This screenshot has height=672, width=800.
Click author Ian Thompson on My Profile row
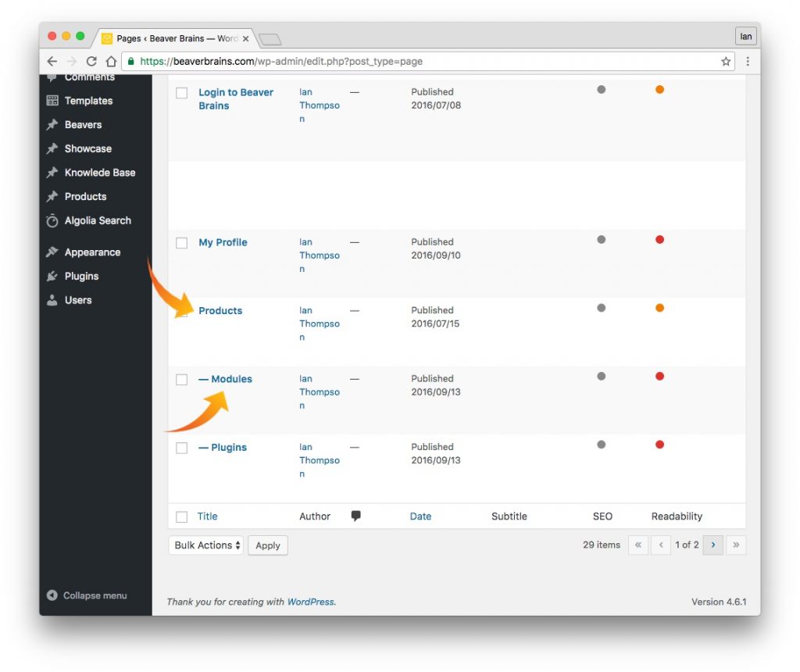click(x=320, y=255)
